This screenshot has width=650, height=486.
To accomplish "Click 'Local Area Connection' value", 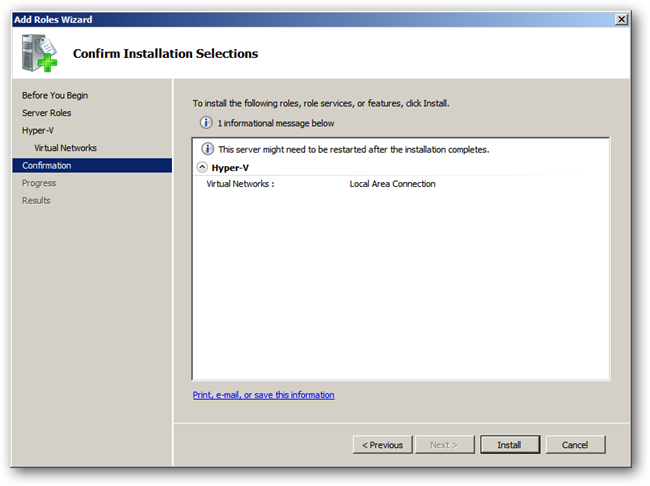I will coord(392,184).
